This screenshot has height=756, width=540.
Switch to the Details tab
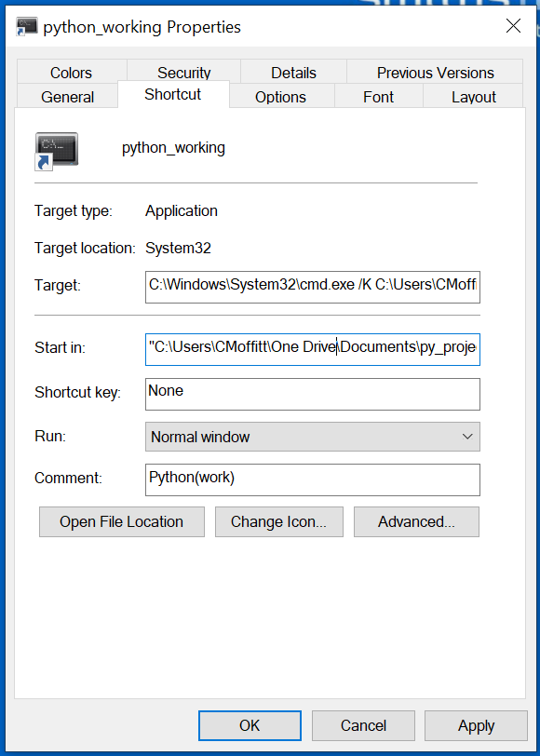coord(293,73)
